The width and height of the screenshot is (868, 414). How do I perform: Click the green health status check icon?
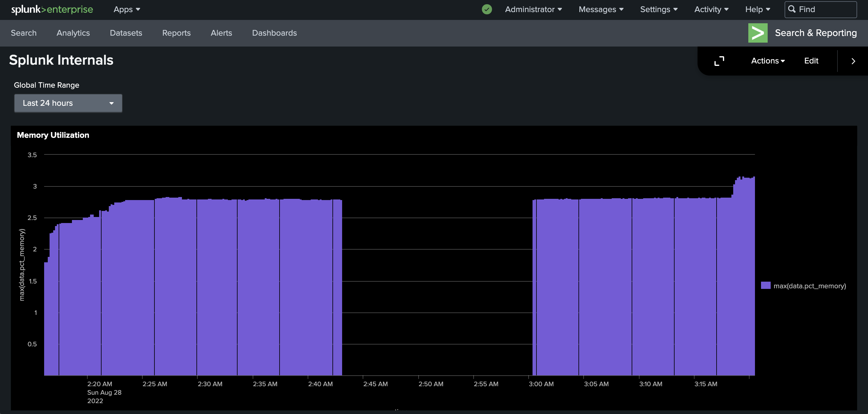tap(487, 9)
